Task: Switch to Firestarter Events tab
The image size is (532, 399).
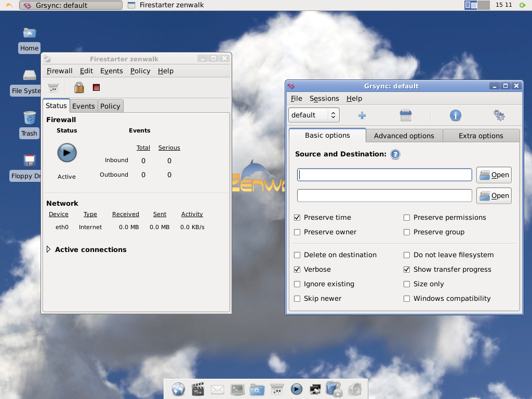Action: (84, 106)
